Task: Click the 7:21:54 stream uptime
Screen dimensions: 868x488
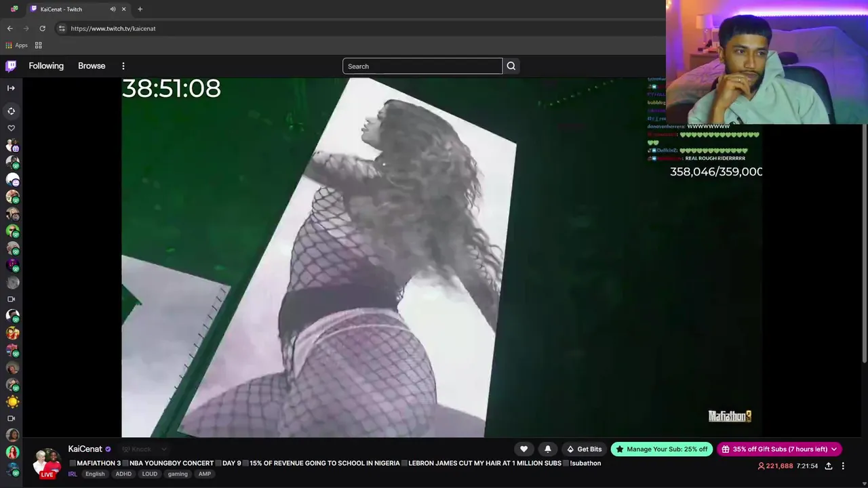Action: 807,466
